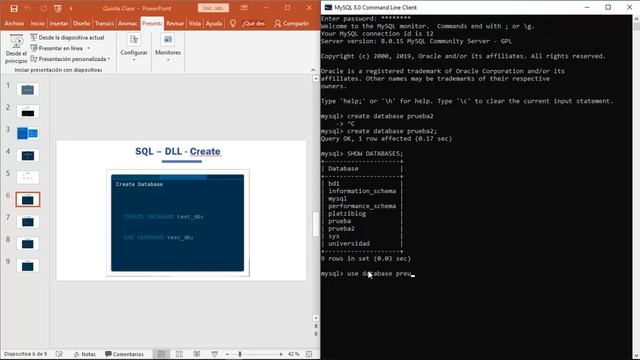Image resolution: width=640 pixels, height=360 pixels.
Task: Open Presentación personalizada dropdown
Action: click(x=70, y=59)
